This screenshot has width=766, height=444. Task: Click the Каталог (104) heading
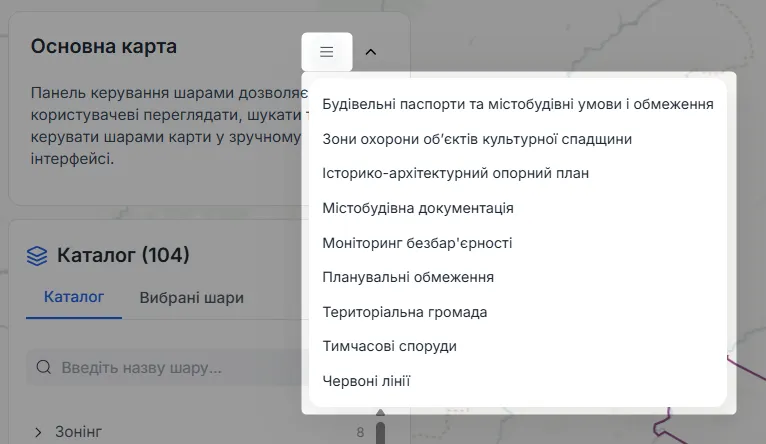click(123, 255)
